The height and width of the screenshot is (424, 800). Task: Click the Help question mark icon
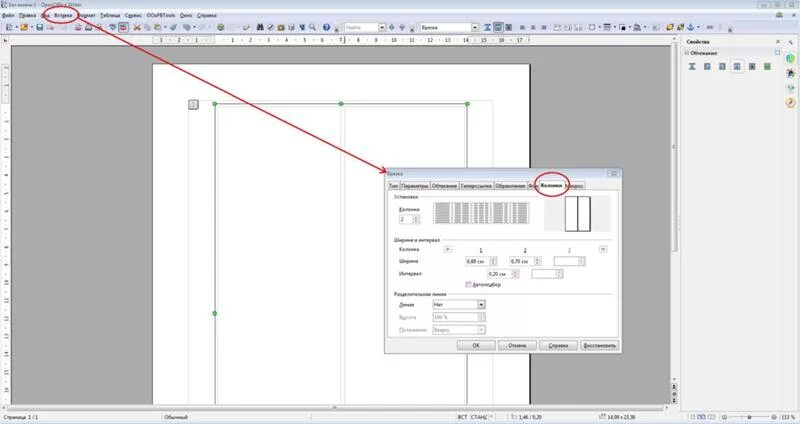(x=327, y=28)
